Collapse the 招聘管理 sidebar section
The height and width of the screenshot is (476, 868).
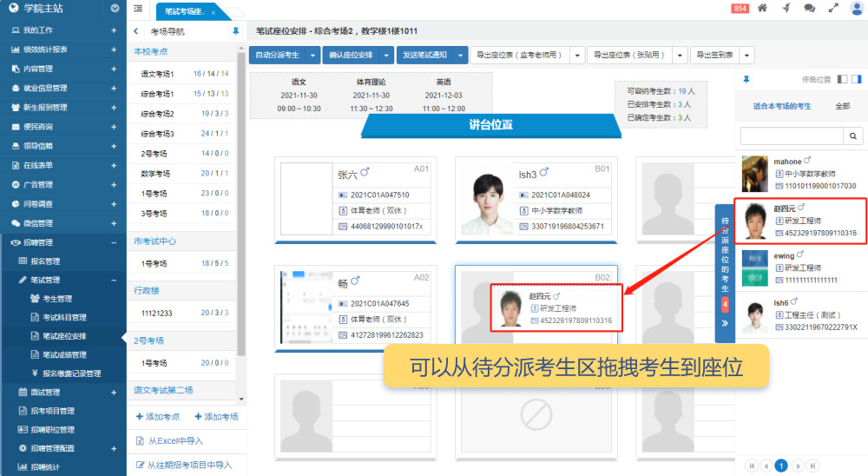click(x=114, y=242)
